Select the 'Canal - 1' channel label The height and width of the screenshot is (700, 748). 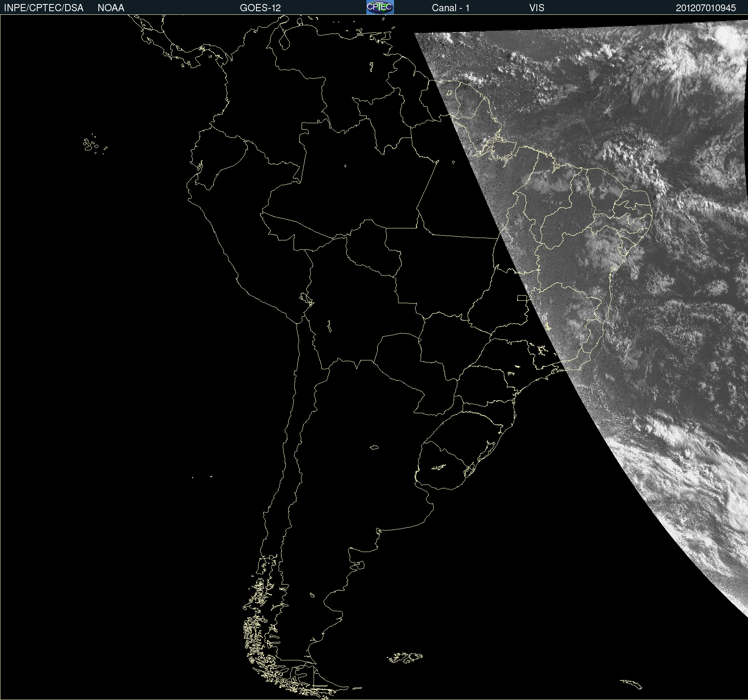(451, 8)
